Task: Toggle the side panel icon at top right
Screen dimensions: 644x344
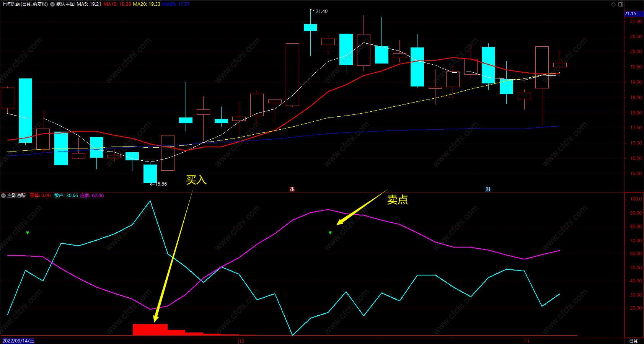Action: (621, 4)
